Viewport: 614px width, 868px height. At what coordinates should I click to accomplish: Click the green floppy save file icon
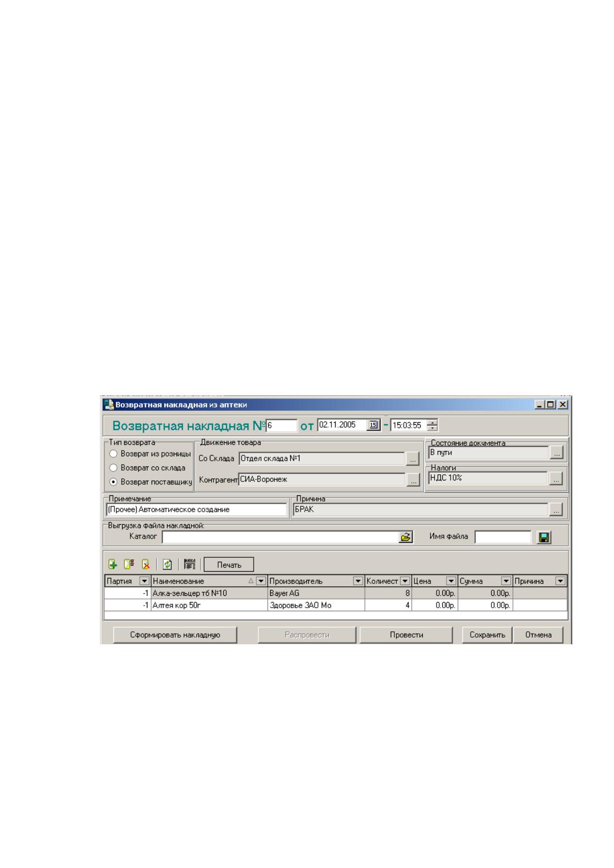pos(543,537)
